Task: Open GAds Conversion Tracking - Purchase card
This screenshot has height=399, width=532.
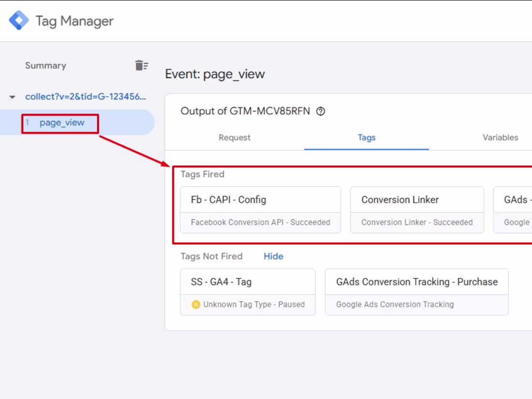Action: (416, 292)
